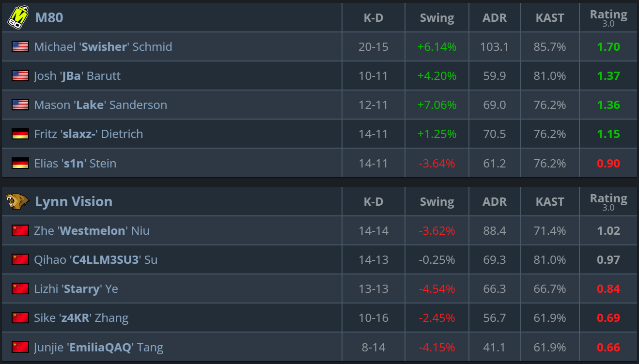Click the US flag next to JBa
639x364 pixels.
point(20,76)
